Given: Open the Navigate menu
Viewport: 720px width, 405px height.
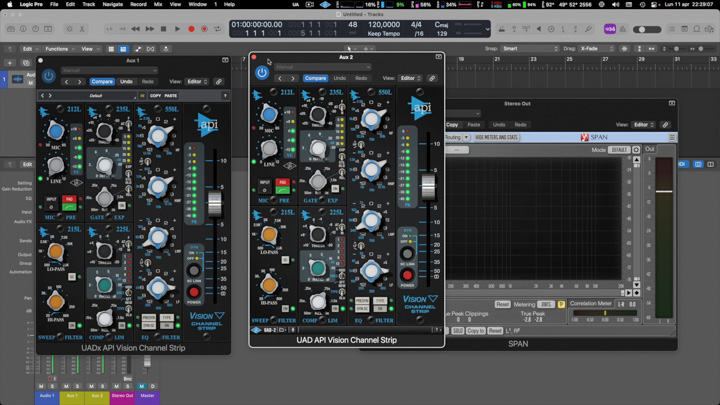Looking at the screenshot, I should [x=112, y=4].
